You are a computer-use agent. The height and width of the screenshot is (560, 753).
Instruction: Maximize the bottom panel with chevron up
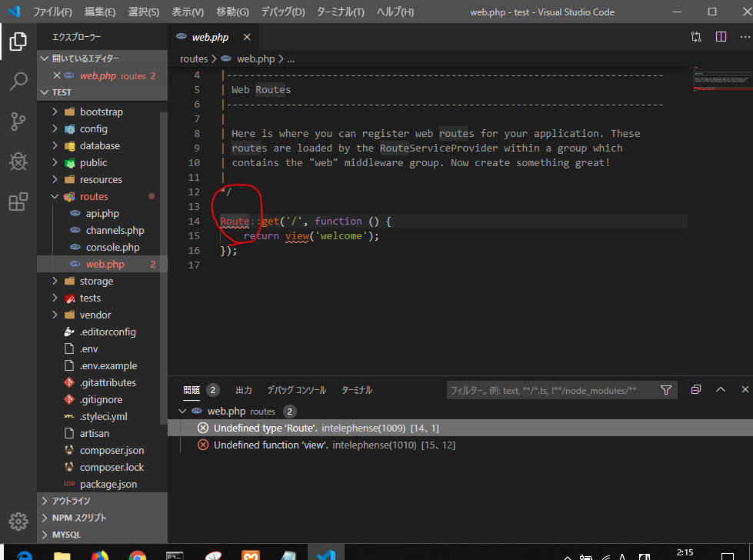pyautogui.click(x=721, y=389)
